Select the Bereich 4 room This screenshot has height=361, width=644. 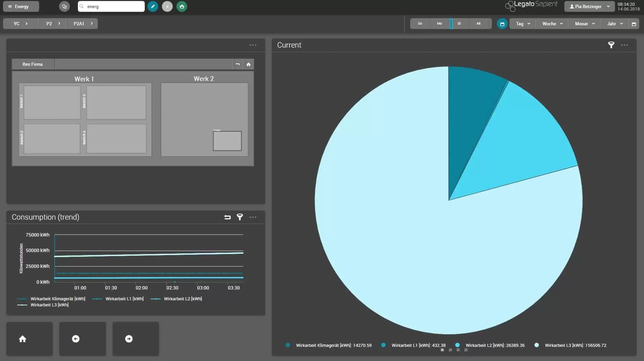[x=116, y=138]
